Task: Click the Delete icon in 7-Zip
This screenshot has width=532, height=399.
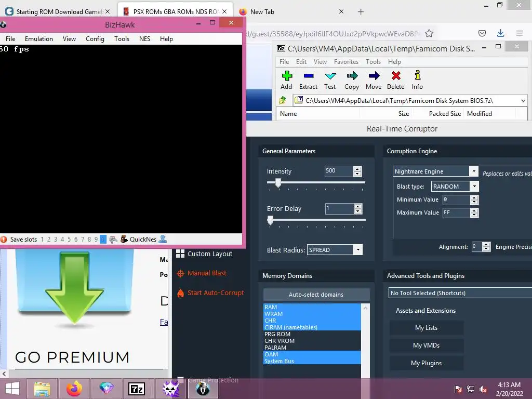Action: click(x=395, y=76)
